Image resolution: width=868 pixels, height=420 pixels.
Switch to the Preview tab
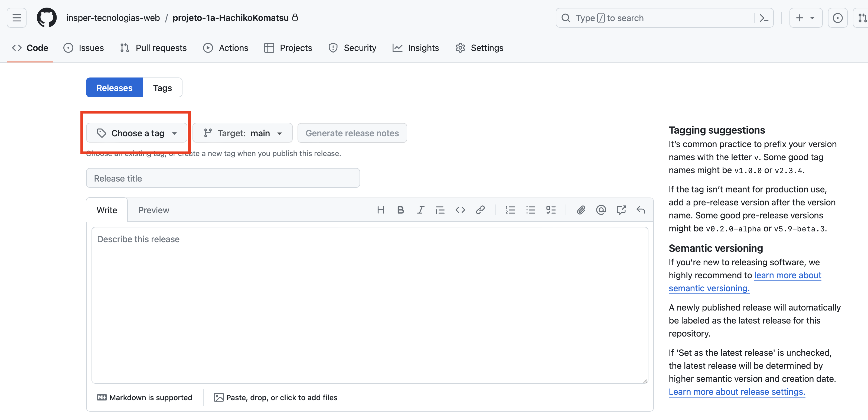(153, 210)
